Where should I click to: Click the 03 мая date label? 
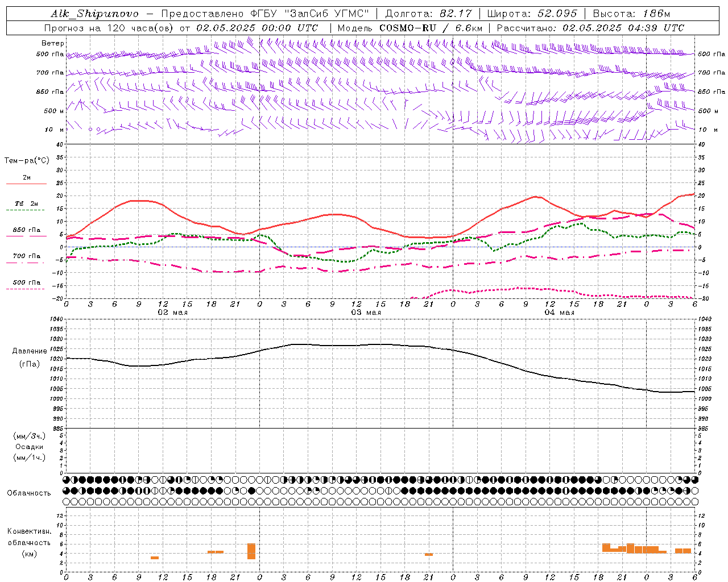tap(366, 313)
